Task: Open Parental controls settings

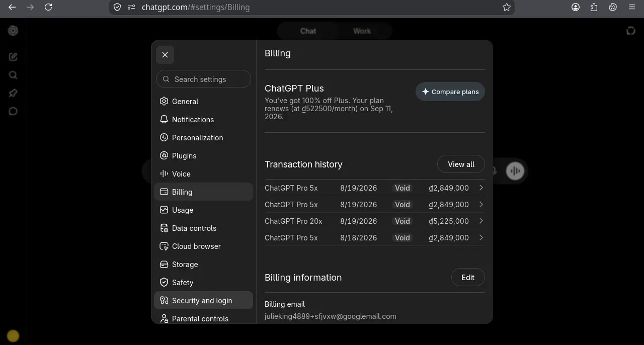Action: coord(203,318)
